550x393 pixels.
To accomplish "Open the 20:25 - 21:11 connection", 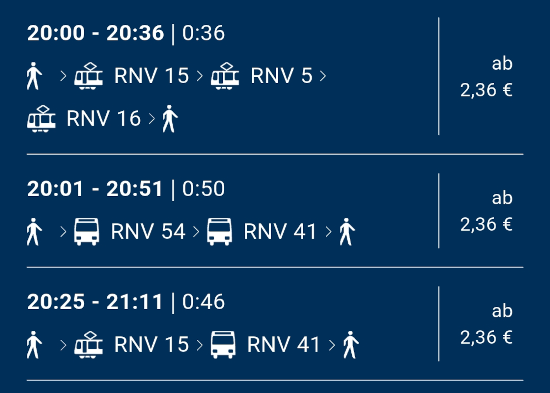I will pyautogui.click(x=275, y=324).
